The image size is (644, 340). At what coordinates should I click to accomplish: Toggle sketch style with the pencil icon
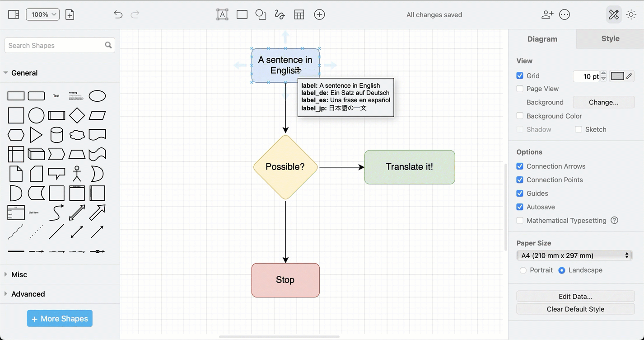613,14
